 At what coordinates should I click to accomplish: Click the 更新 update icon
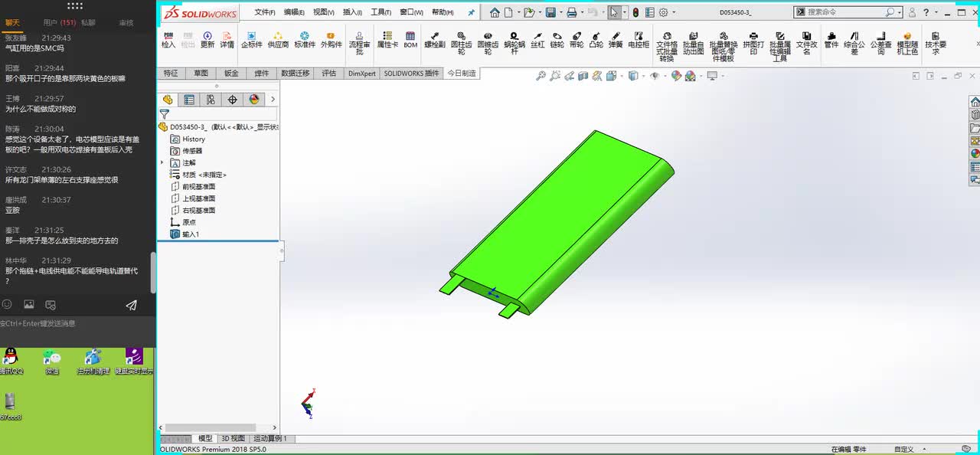(x=207, y=40)
